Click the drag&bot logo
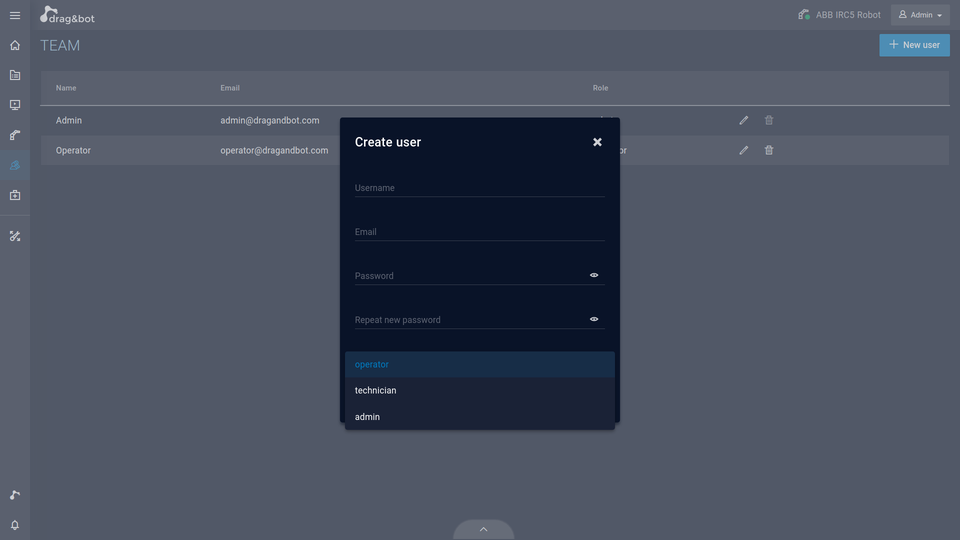The height and width of the screenshot is (540, 960). 67,15
